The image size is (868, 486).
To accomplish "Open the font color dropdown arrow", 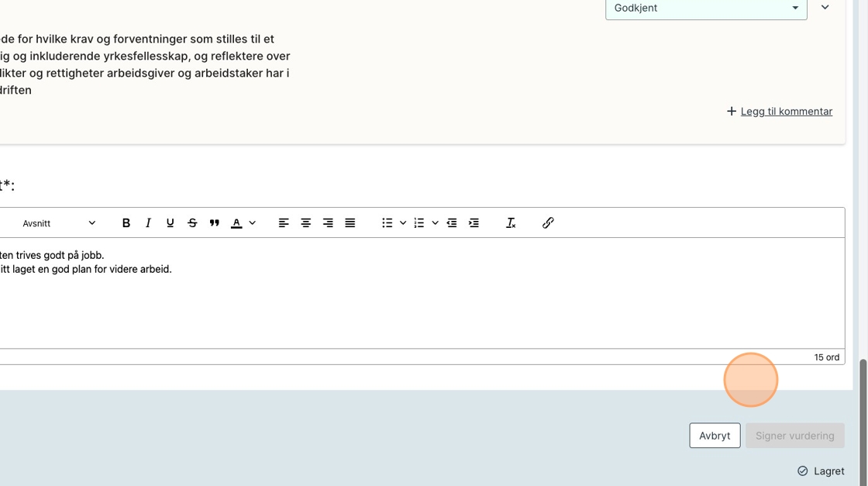I will click(253, 223).
